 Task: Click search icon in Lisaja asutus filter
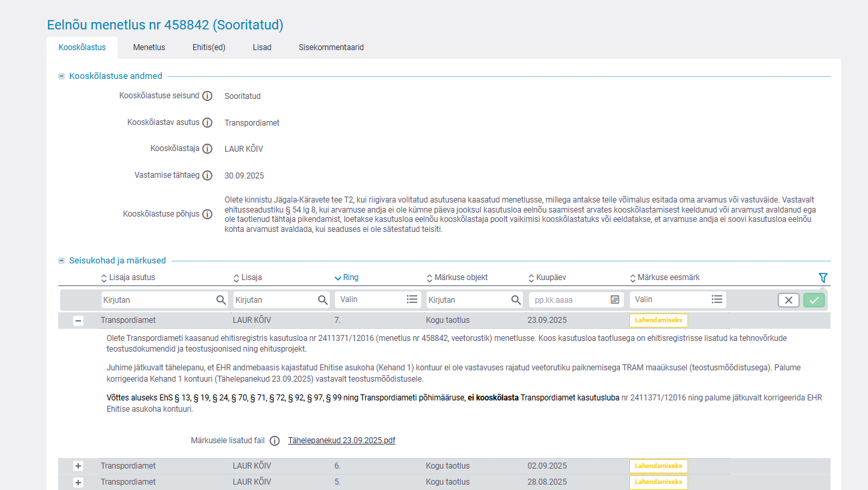(x=221, y=299)
